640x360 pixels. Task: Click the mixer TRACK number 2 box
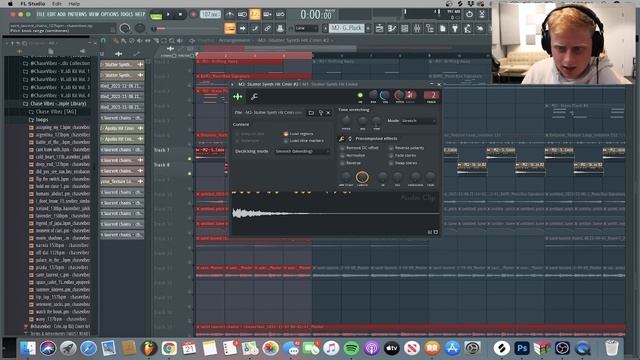pos(431,96)
